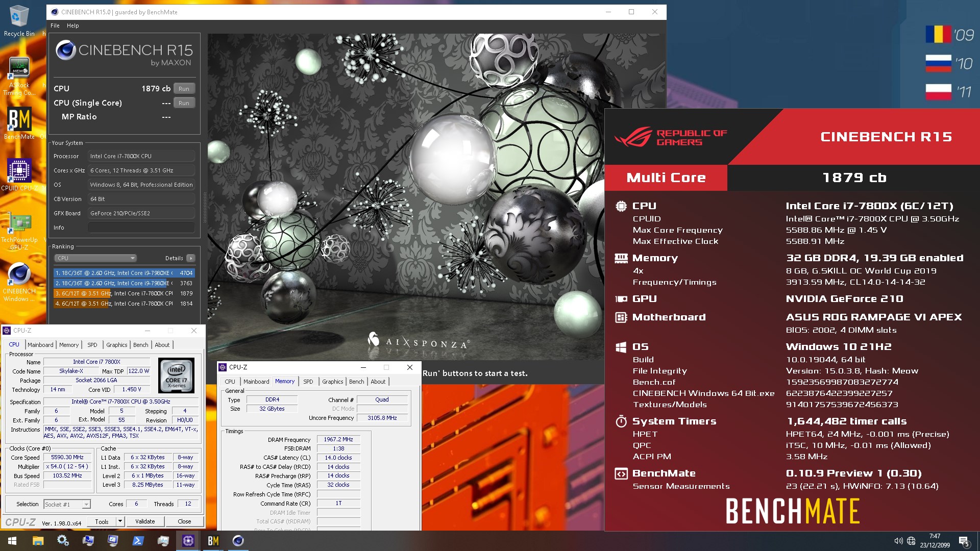This screenshot has width=980, height=551.
Task: Select the CINEBENCH Windows desktop shortcut
Action: point(19,282)
